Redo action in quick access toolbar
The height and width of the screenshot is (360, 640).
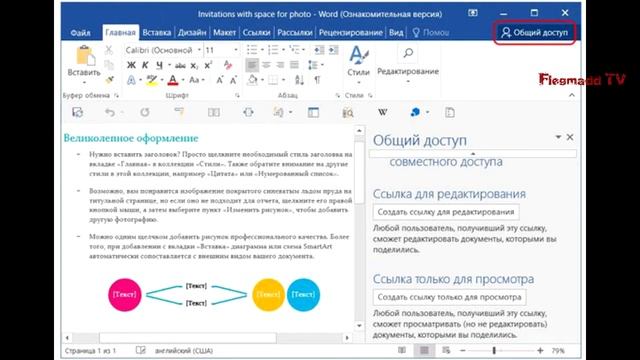coord(145,112)
